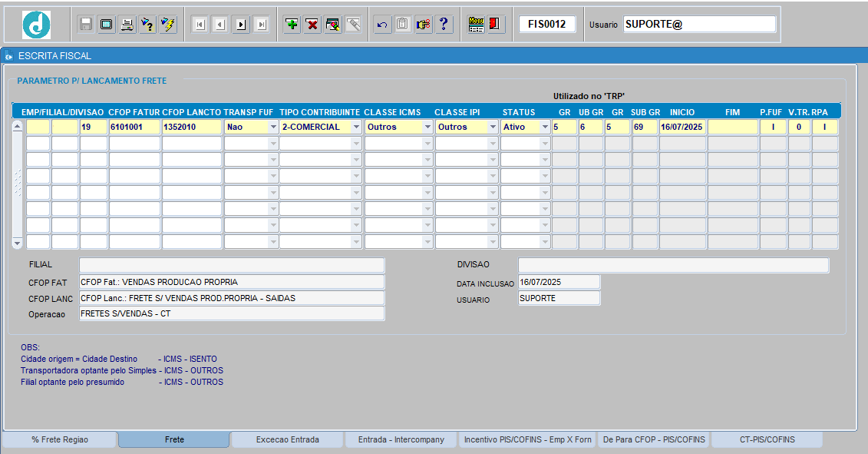Image resolution: width=868 pixels, height=454 pixels.
Task: Click the green plus to add a new record
Action: (292, 24)
